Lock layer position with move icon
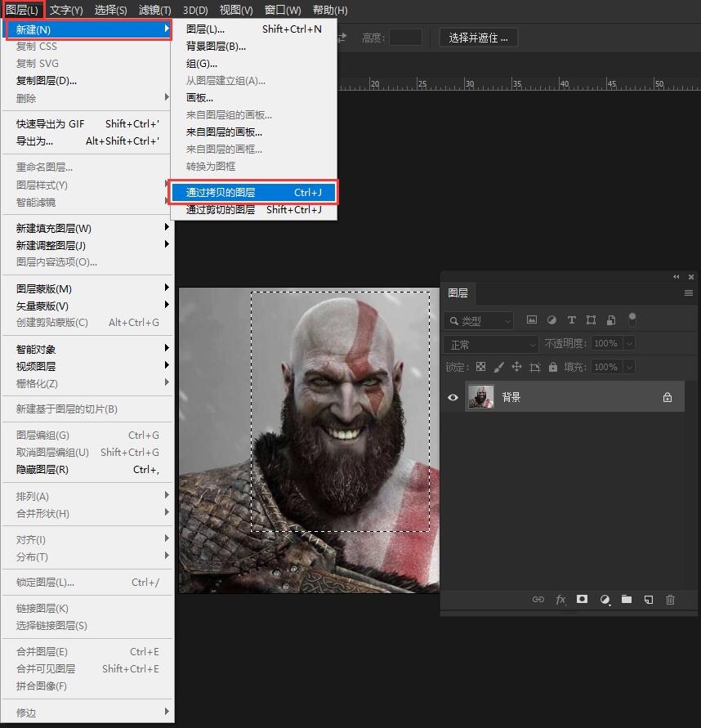Screen dimensions: 701x728 pos(516,367)
